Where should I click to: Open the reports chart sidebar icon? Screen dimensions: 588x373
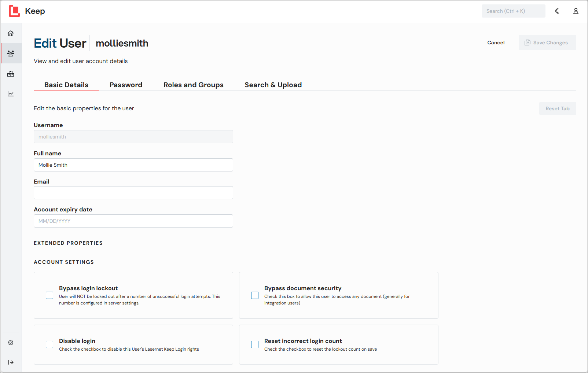11,94
